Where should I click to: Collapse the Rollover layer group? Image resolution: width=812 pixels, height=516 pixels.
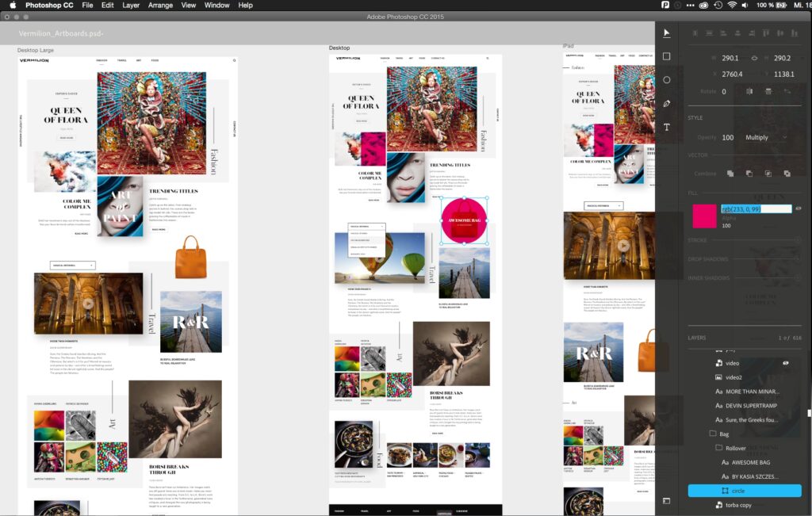[x=719, y=448]
